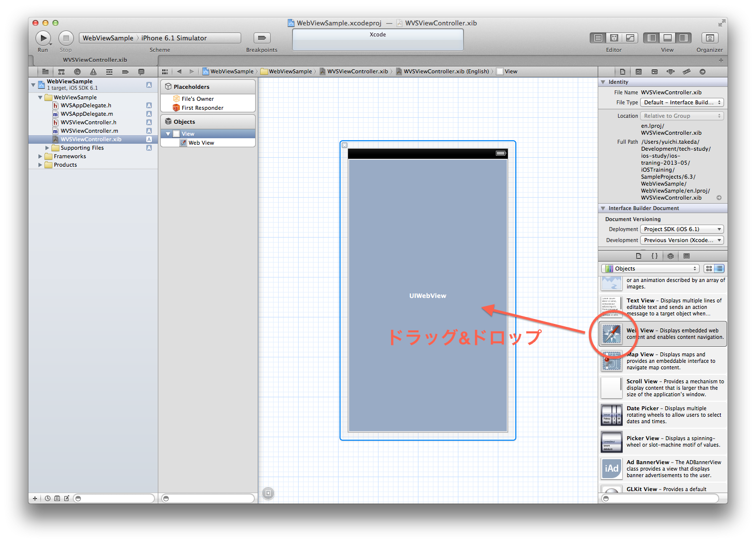Add a new editor tab
The height and width of the screenshot is (543, 756).
721,60
